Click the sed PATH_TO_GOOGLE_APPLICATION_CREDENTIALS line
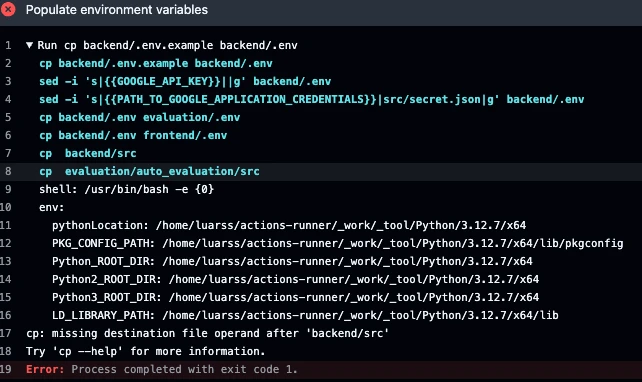This screenshot has height=382, width=642. tap(312, 99)
